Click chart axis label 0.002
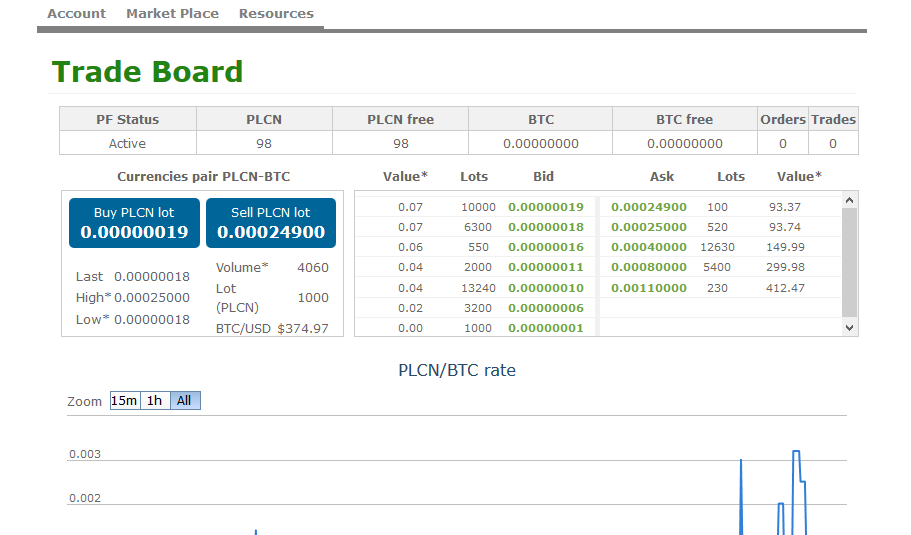911x535 pixels. [85, 498]
